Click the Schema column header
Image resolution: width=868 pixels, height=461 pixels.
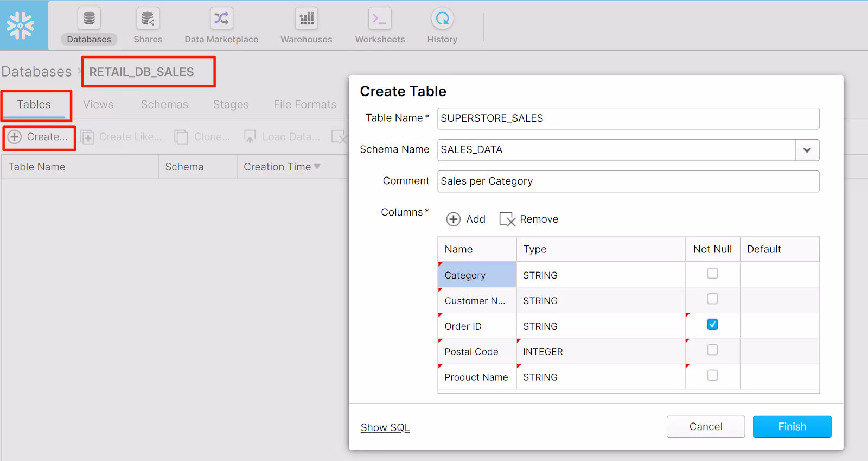(197, 167)
